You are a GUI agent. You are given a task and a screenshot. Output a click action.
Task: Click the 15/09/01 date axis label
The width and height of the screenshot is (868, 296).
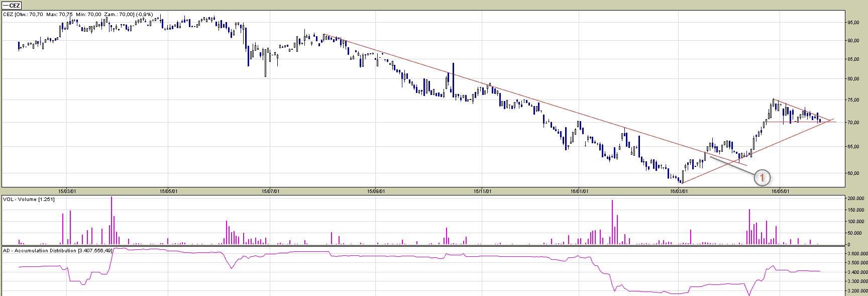pos(376,191)
